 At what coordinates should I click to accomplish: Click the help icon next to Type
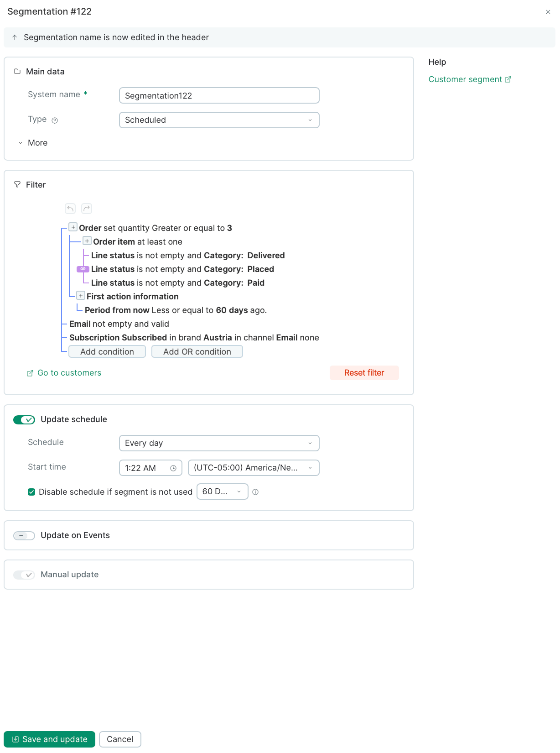click(x=55, y=120)
